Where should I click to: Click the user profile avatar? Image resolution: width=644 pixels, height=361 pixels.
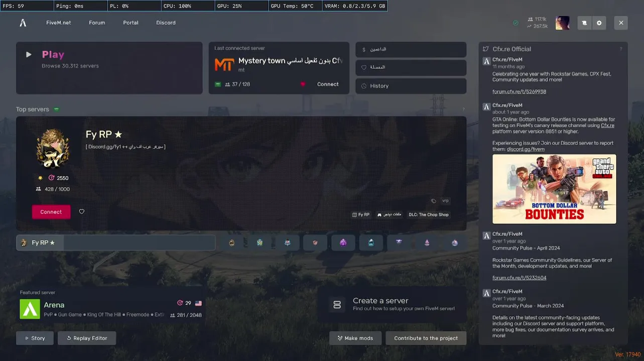(x=563, y=23)
